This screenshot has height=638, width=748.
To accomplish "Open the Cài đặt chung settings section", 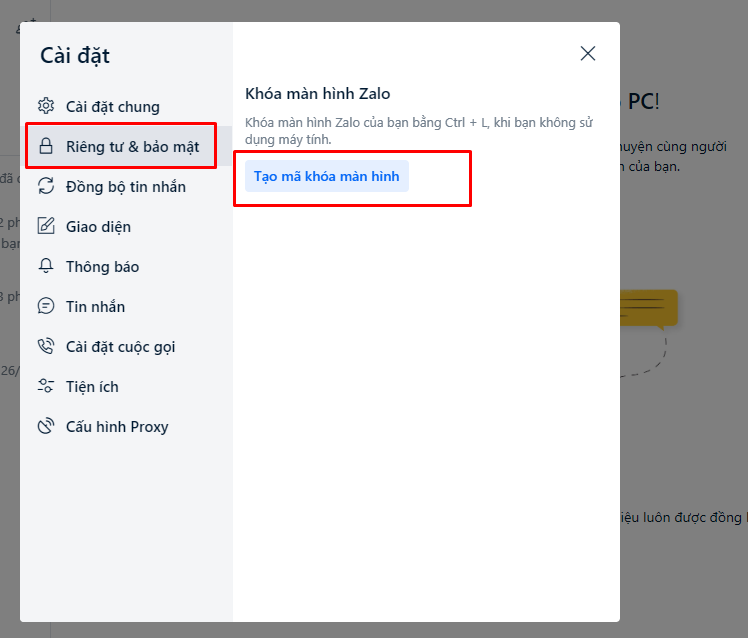I will [x=112, y=107].
